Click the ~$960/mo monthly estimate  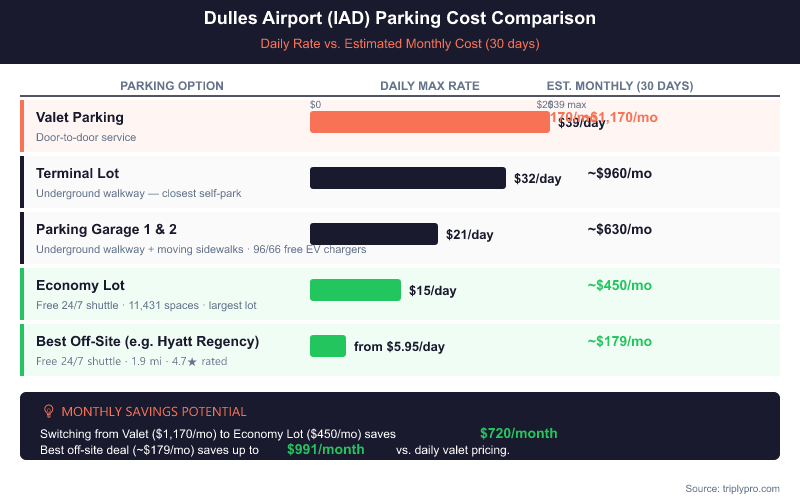coord(619,173)
